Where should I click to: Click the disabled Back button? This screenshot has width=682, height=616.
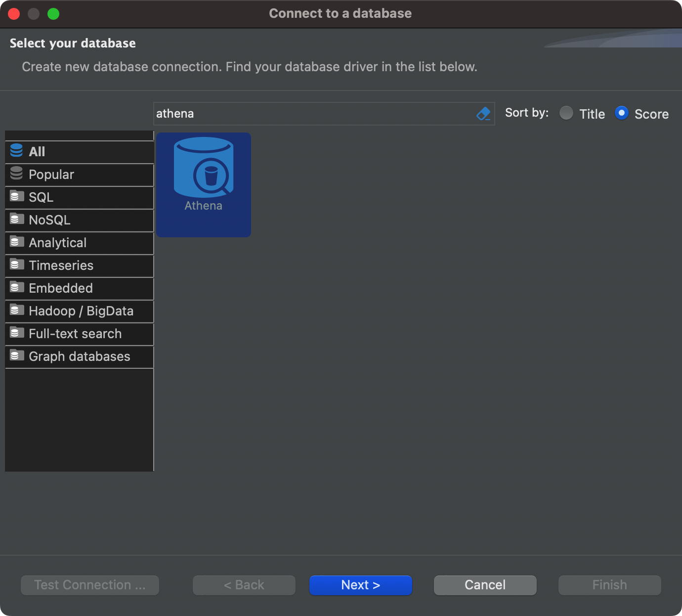(x=244, y=585)
